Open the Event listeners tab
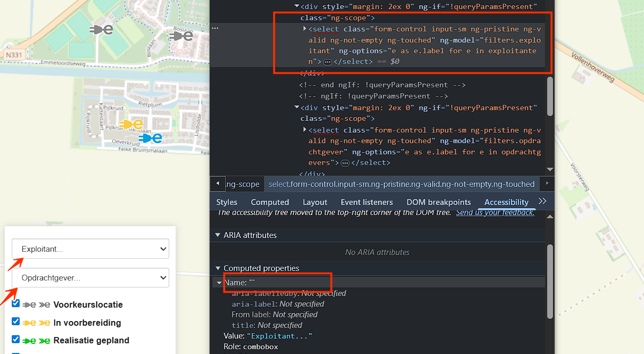Viewport: 644px width, 354px height. (x=367, y=202)
